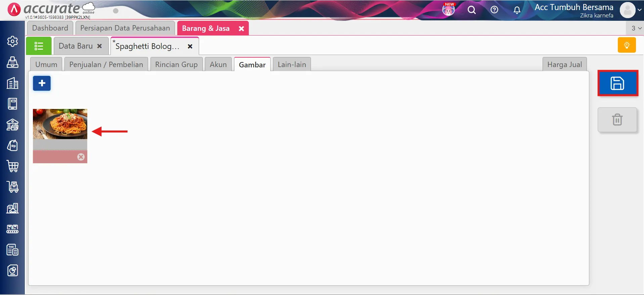This screenshot has height=295, width=644.
Task: Open the Penjualan / Pembelian tab
Action: coord(106,64)
